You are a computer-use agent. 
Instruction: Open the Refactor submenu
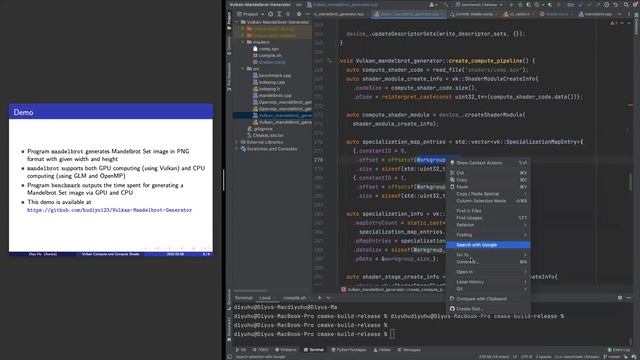[488, 225]
